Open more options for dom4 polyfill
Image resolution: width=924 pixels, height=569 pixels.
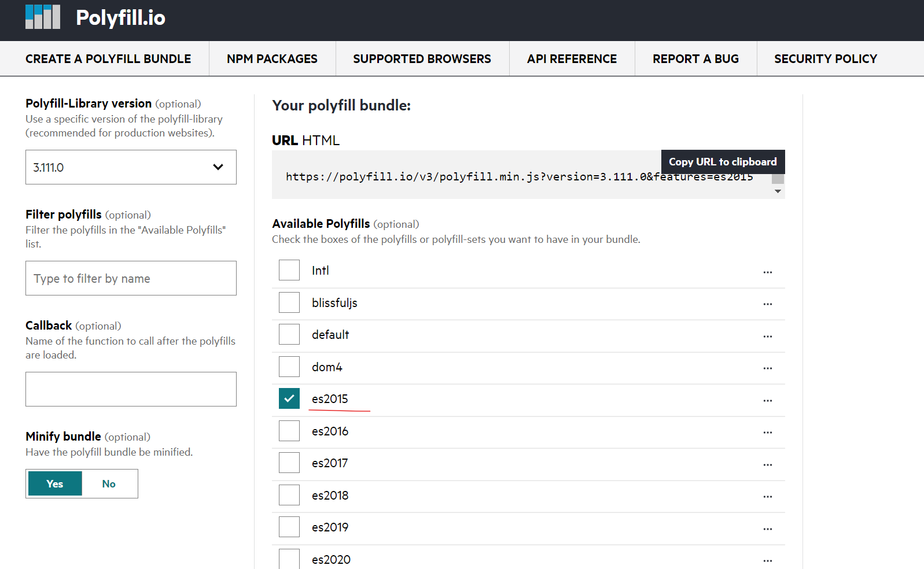pyautogui.click(x=767, y=368)
